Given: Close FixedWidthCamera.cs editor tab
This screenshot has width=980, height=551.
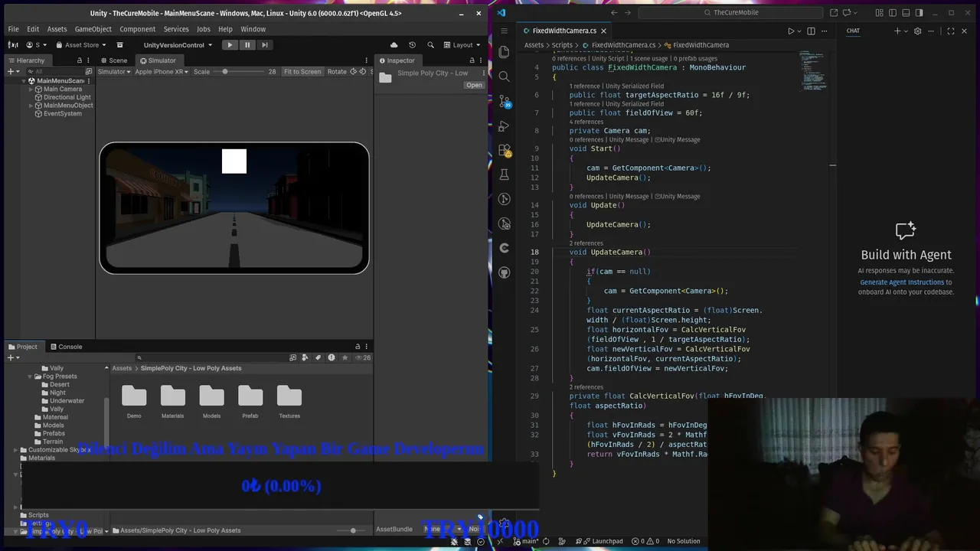Looking at the screenshot, I should (x=603, y=31).
